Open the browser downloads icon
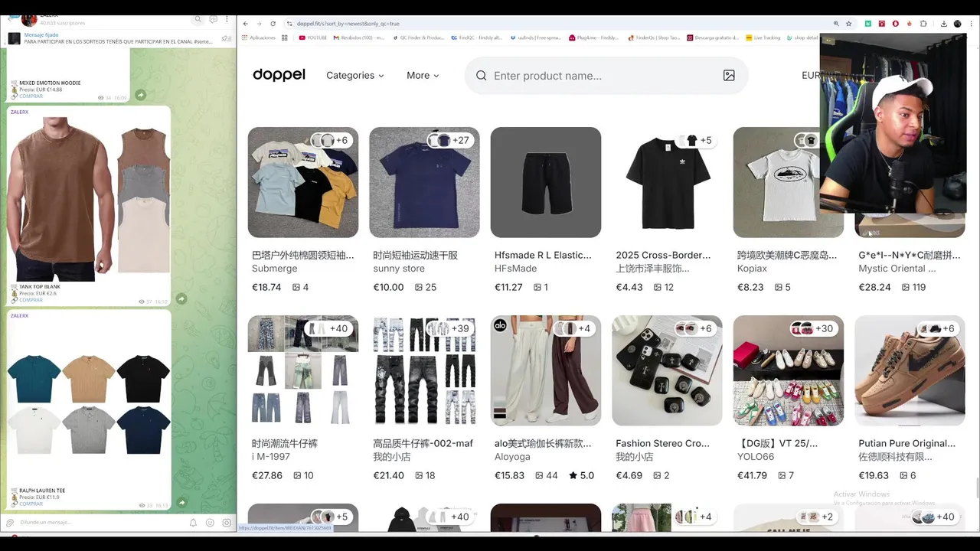 pyautogui.click(x=944, y=24)
